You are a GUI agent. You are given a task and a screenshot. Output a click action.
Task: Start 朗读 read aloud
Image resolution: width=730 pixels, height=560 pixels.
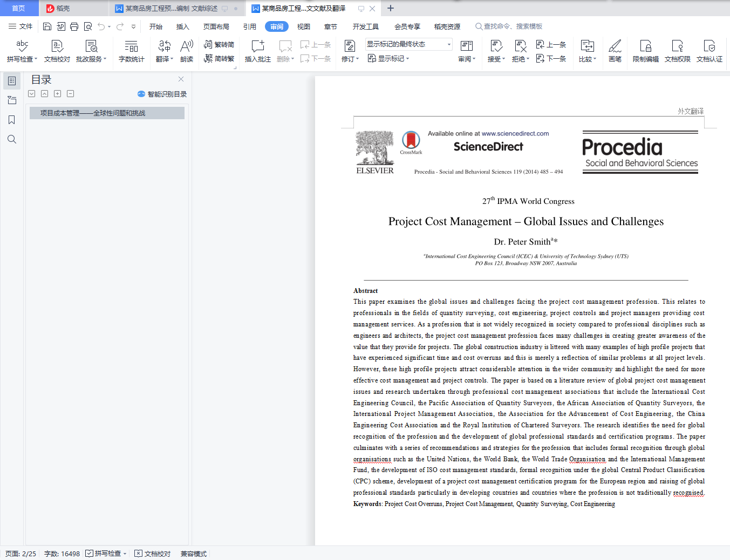pos(187,51)
